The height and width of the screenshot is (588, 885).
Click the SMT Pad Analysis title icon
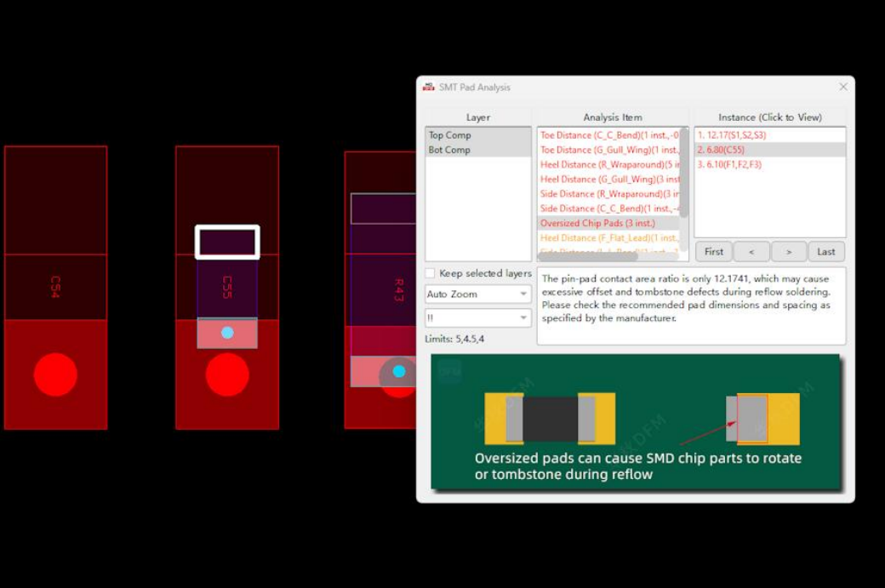coord(428,87)
